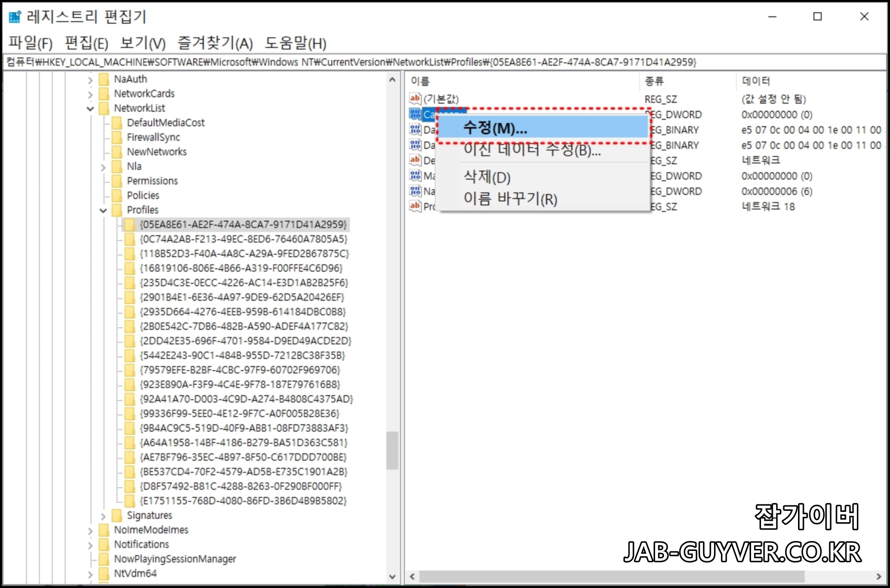
Task: Click the NaAuth folder icon
Action: click(104, 79)
